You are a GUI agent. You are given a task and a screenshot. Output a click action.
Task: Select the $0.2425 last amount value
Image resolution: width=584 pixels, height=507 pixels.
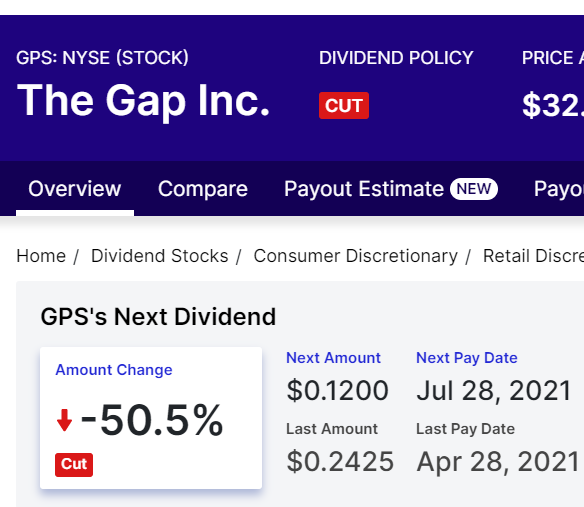[x=340, y=461]
